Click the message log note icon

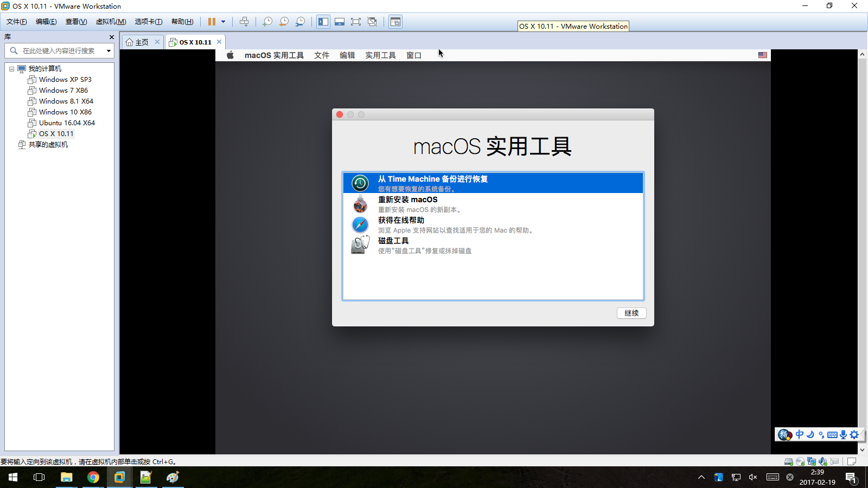click(x=852, y=461)
